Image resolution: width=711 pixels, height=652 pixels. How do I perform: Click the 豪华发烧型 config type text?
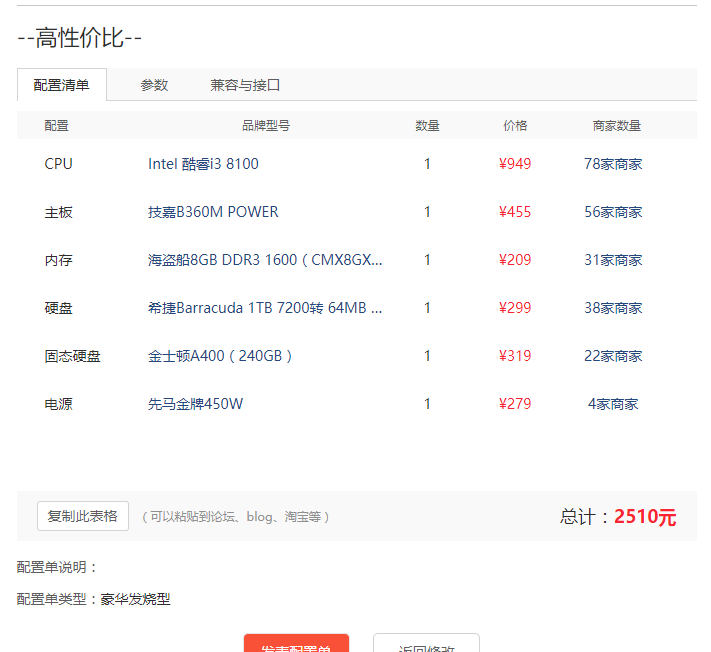(135, 599)
